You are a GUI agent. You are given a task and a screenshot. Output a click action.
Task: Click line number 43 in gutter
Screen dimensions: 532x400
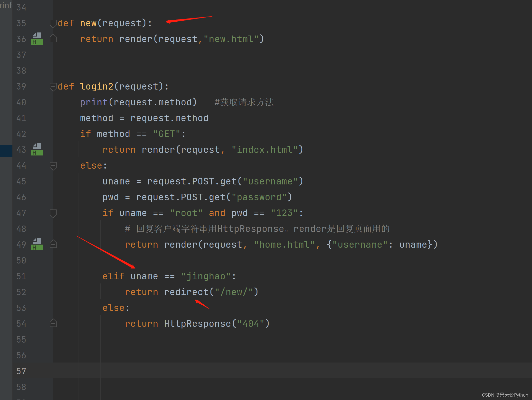tap(21, 150)
